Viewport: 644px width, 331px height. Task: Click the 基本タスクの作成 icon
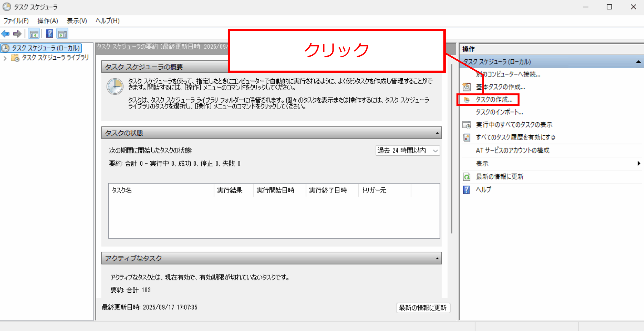pos(467,87)
